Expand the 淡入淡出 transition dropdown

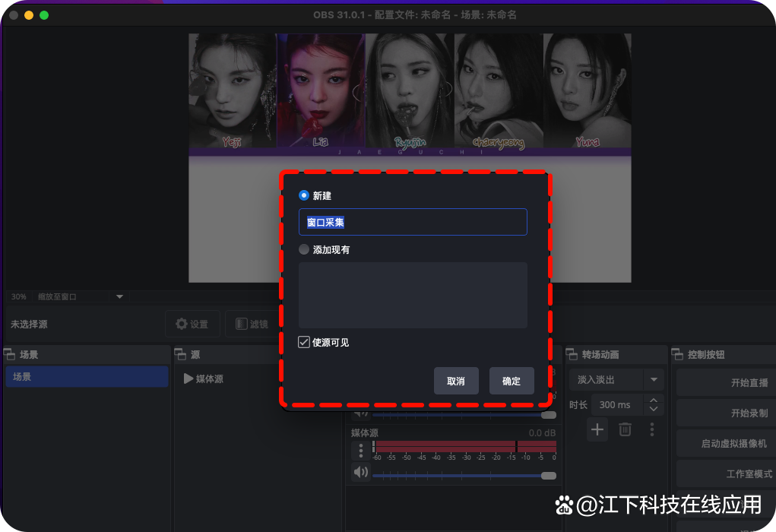tap(653, 379)
